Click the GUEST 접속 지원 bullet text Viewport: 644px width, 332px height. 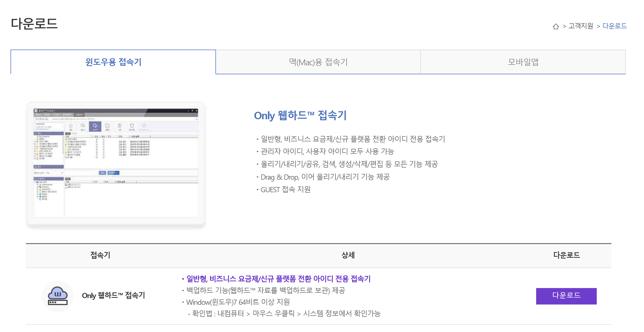click(x=285, y=190)
